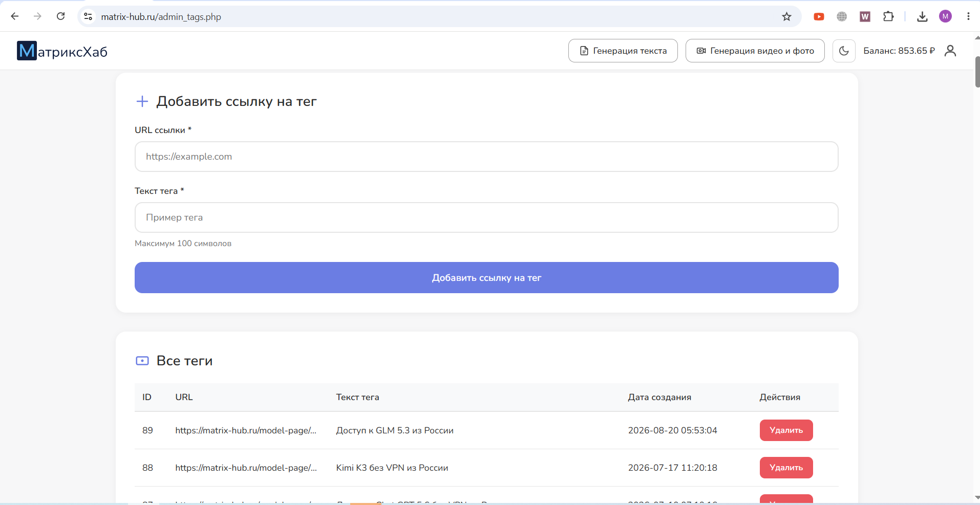980x505 pixels.
Task: Click the Все теги section icon
Action: coord(142,361)
